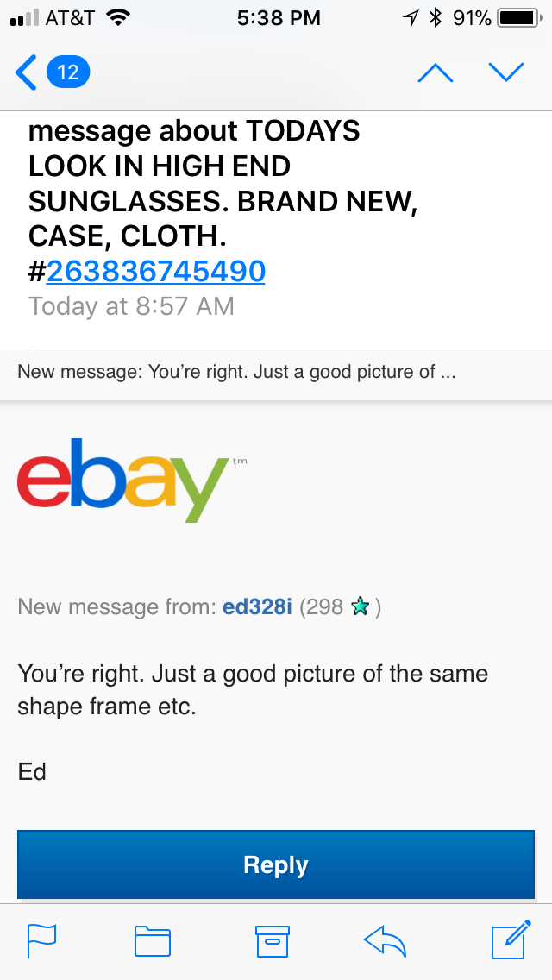Tap the Wi-Fi icon in status bar
This screenshot has height=980, width=552.
click(x=118, y=17)
